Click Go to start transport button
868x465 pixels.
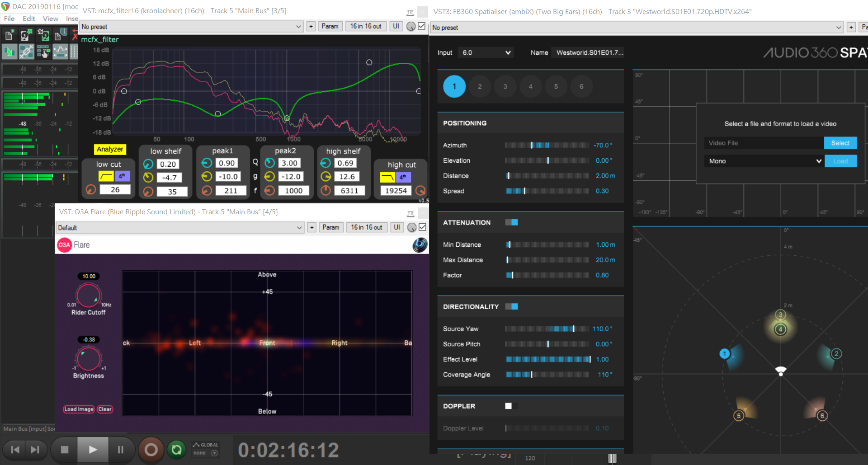click(15, 450)
